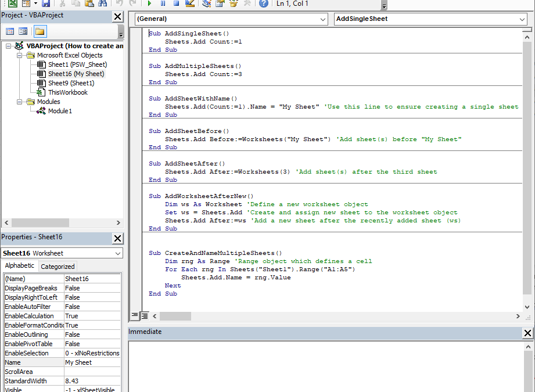
Task: Close the Properties - Sheet16 pane
Action: [x=118, y=238]
